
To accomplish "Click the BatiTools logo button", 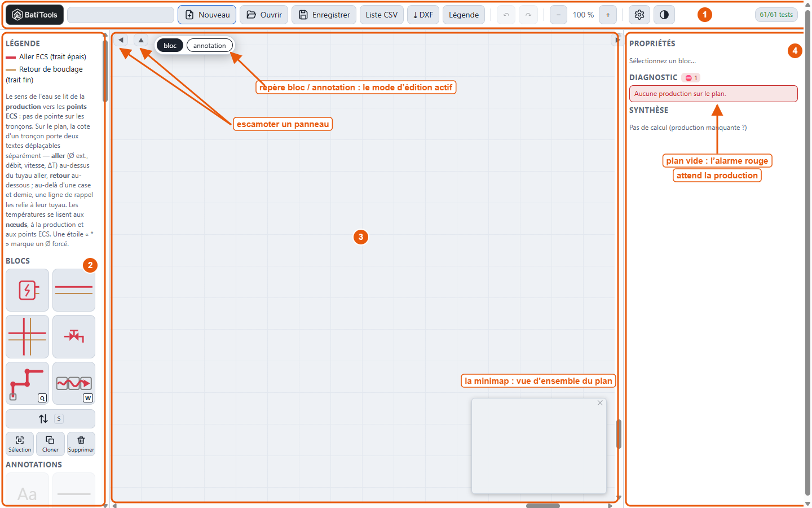I will [34, 15].
